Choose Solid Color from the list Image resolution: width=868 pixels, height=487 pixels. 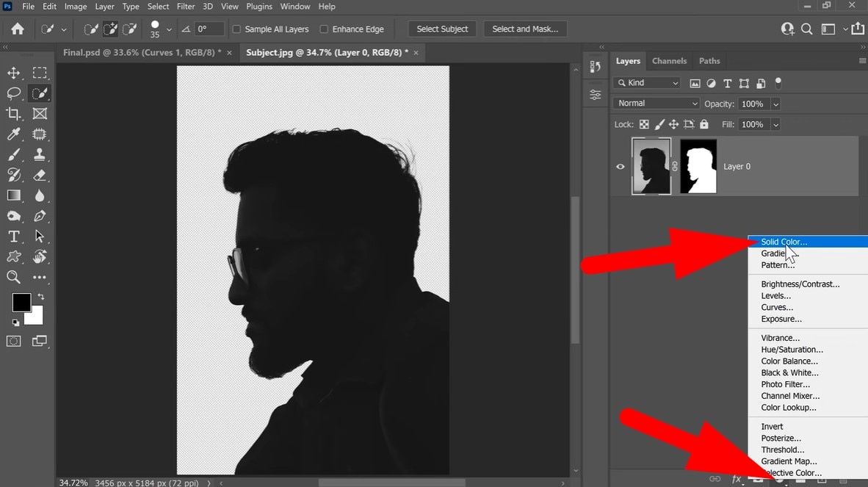coord(808,242)
